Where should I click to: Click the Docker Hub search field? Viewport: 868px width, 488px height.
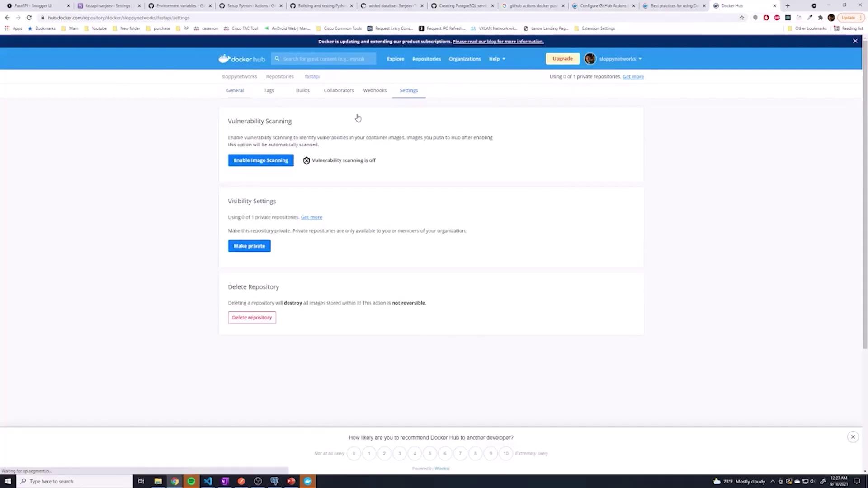(328, 59)
